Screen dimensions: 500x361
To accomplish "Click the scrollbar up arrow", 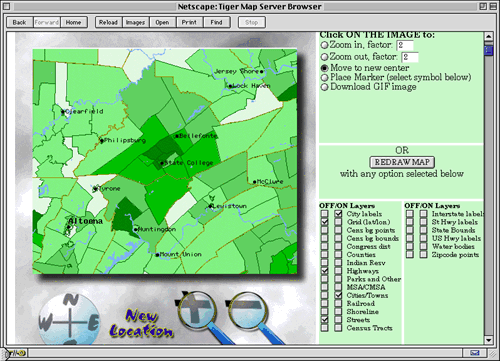I will [488, 36].
